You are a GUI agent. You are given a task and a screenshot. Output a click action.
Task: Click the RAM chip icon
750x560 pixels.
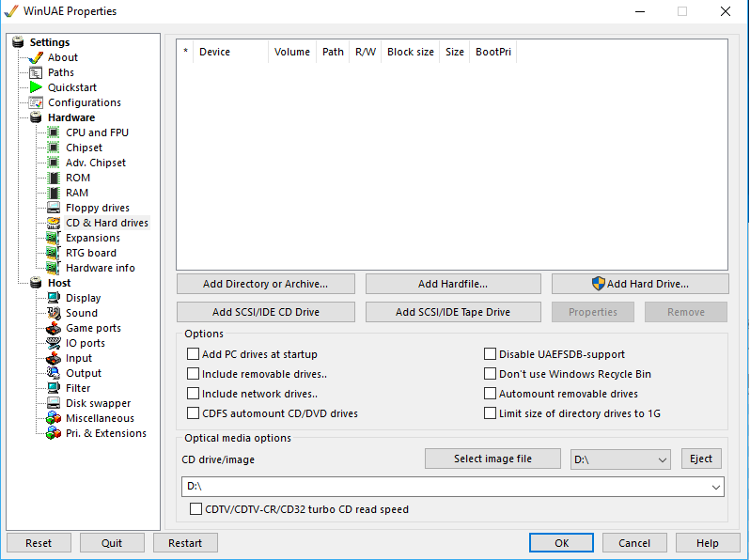pyautogui.click(x=55, y=193)
